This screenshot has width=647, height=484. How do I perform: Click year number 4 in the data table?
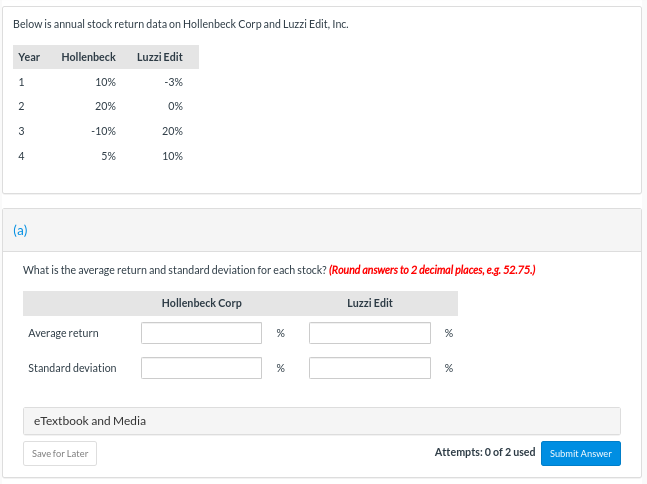click(21, 156)
